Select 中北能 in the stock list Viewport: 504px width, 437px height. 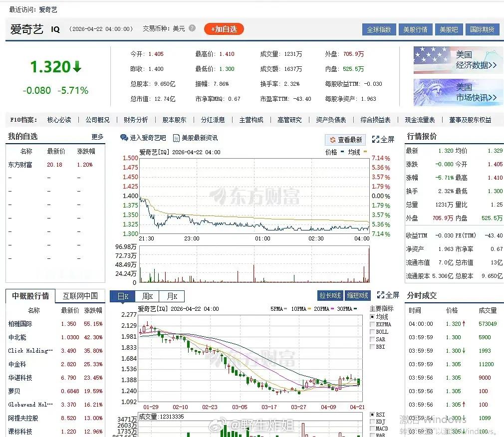click(17, 337)
